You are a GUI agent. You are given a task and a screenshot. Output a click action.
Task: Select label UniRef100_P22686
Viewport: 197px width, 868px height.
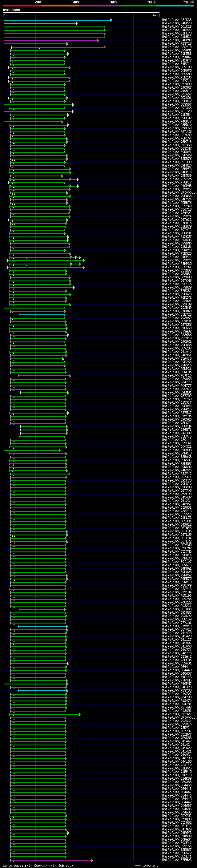(x=177, y=335)
